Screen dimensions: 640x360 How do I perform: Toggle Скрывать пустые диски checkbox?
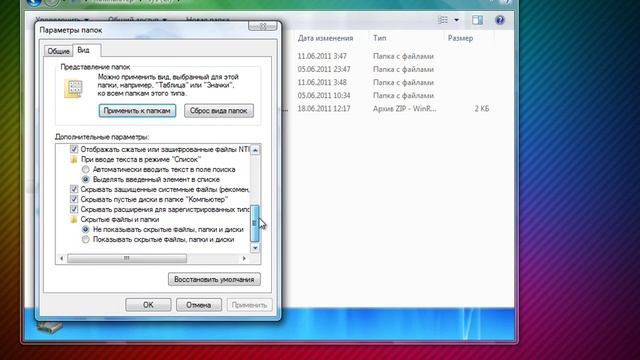pos(74,200)
